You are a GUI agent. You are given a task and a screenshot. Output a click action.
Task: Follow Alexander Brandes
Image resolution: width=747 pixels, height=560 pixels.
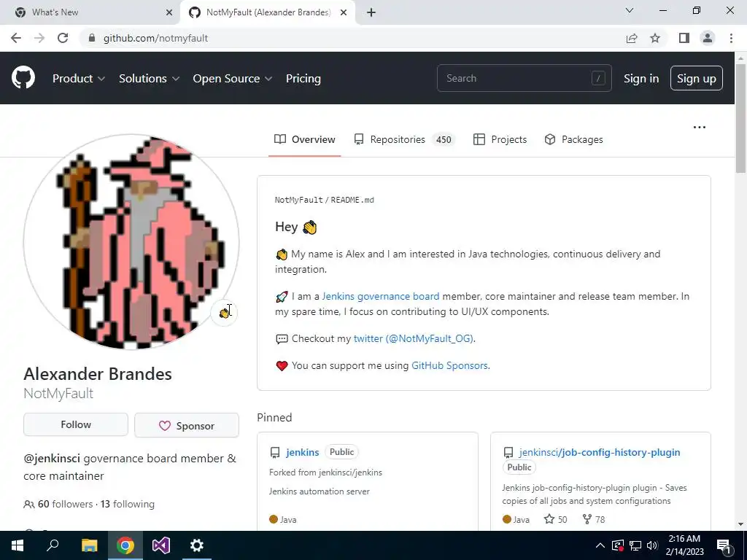[x=76, y=425]
